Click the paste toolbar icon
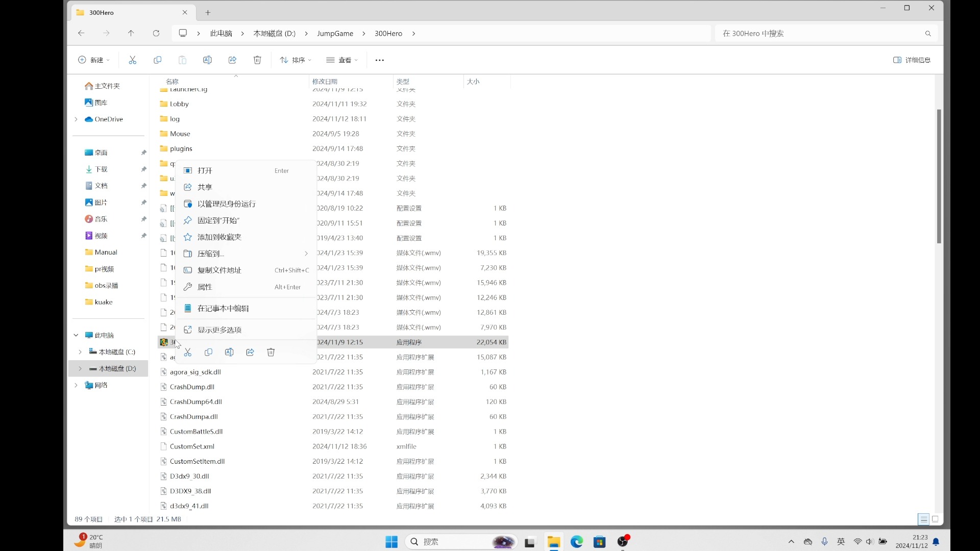This screenshot has height=551, width=980. [x=182, y=60]
